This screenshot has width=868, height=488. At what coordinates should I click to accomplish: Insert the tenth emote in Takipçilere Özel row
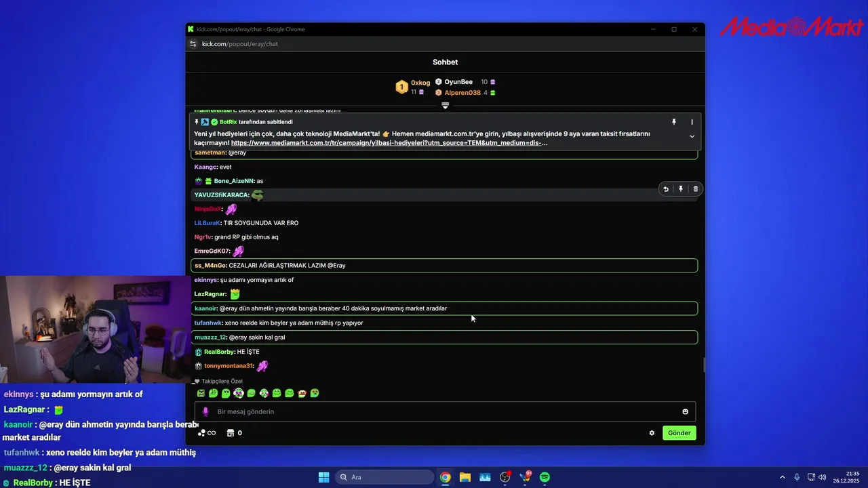pyautogui.click(x=315, y=393)
